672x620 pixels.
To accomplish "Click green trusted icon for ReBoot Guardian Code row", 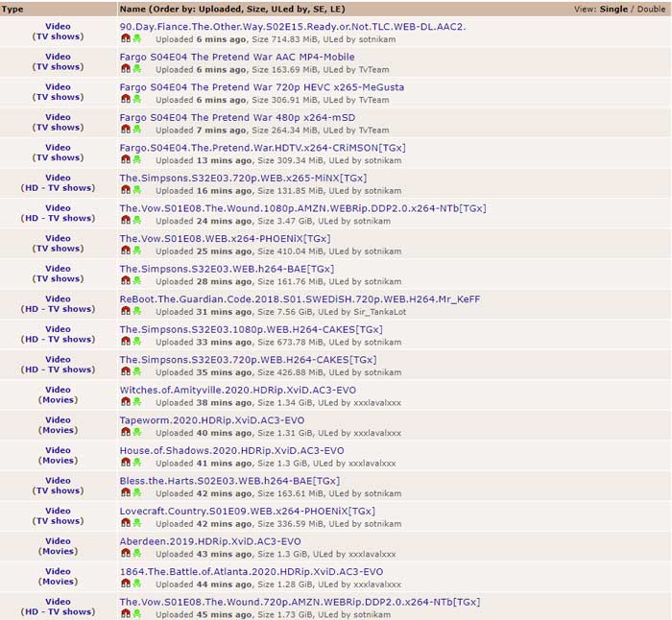I will (136, 311).
